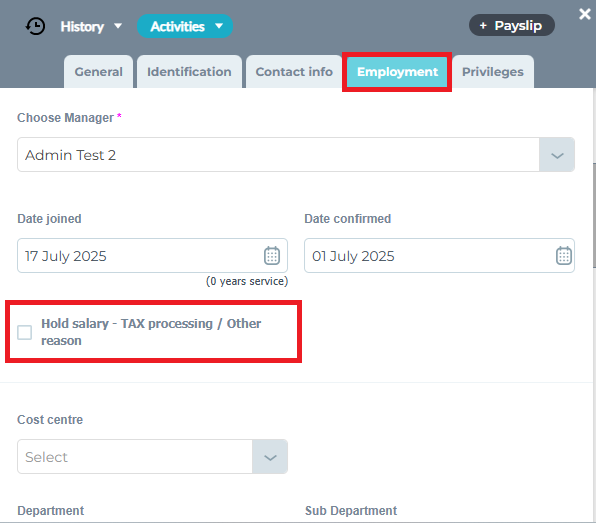This screenshot has width=596, height=523.
Task: Close the employee panel with X
Action: click(x=585, y=14)
